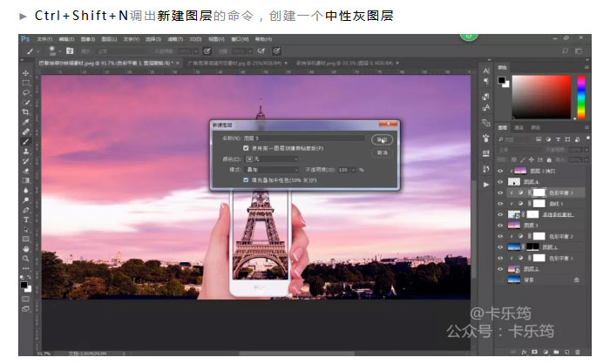
Task: Select the Dodge tool
Action: (26, 200)
